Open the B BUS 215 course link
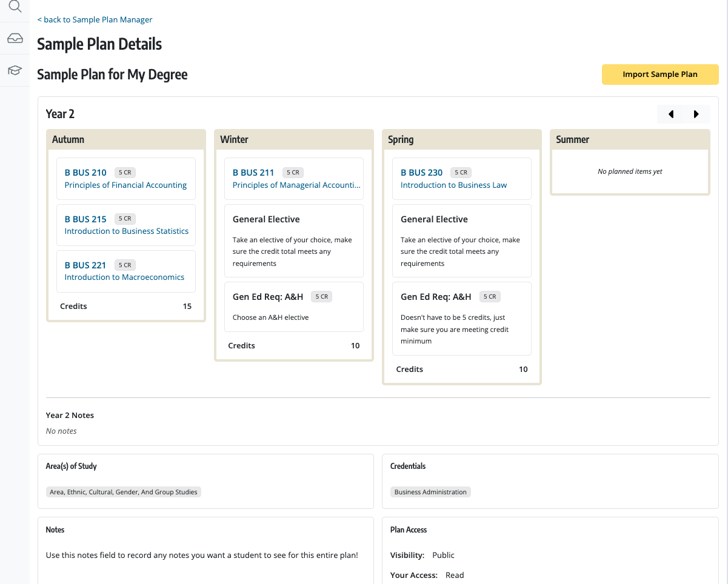The height and width of the screenshot is (584, 728). click(85, 219)
